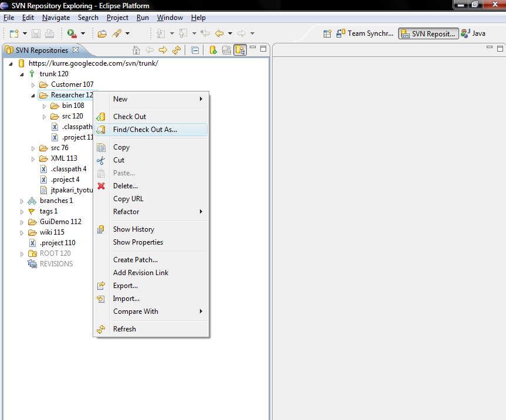Viewport: 506px width, 420px height.
Task: Expand the Customer 107 folder
Action: 33,85
